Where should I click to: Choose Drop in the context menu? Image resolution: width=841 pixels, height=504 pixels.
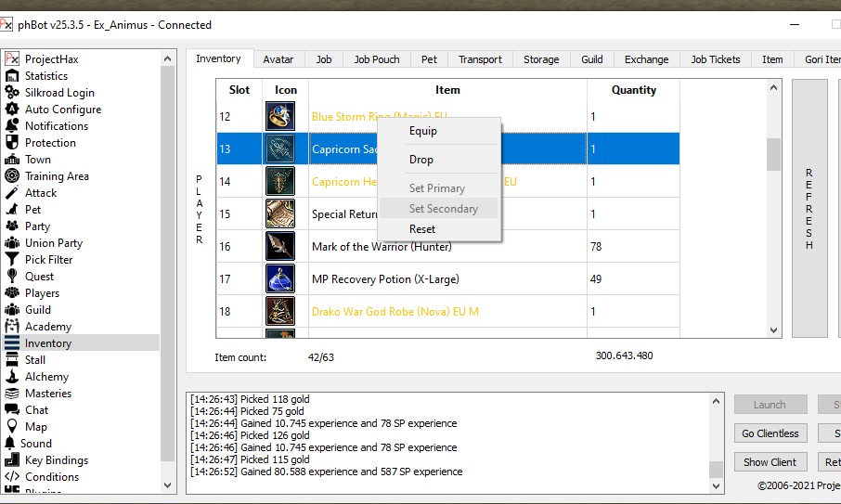pos(421,160)
